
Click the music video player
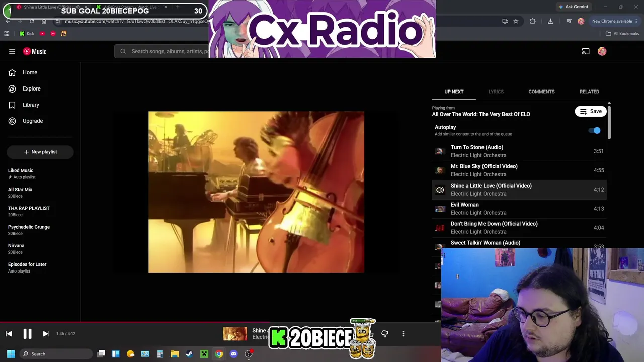(256, 192)
